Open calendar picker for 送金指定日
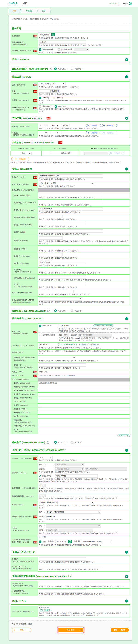This screenshot has width=138, height=644. pyautogui.click(x=53, y=35)
